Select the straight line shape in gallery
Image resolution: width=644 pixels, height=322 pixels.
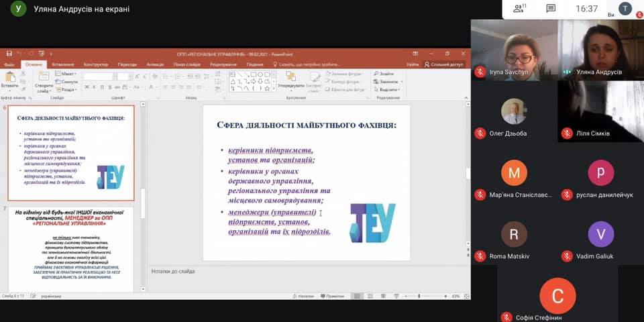pyautogui.click(x=240, y=74)
